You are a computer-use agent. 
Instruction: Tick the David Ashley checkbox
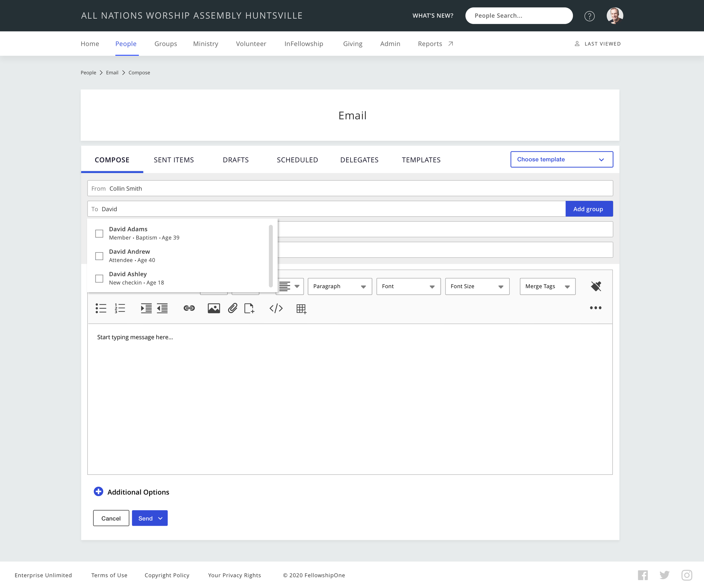[99, 278]
